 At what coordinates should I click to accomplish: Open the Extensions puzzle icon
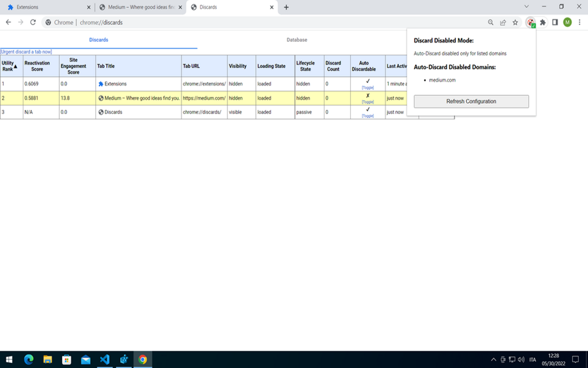pyautogui.click(x=543, y=22)
